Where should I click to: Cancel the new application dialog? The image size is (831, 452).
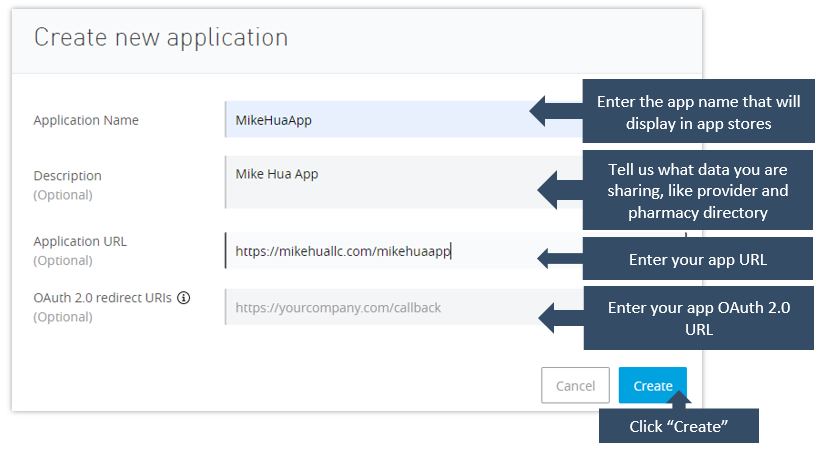point(575,386)
